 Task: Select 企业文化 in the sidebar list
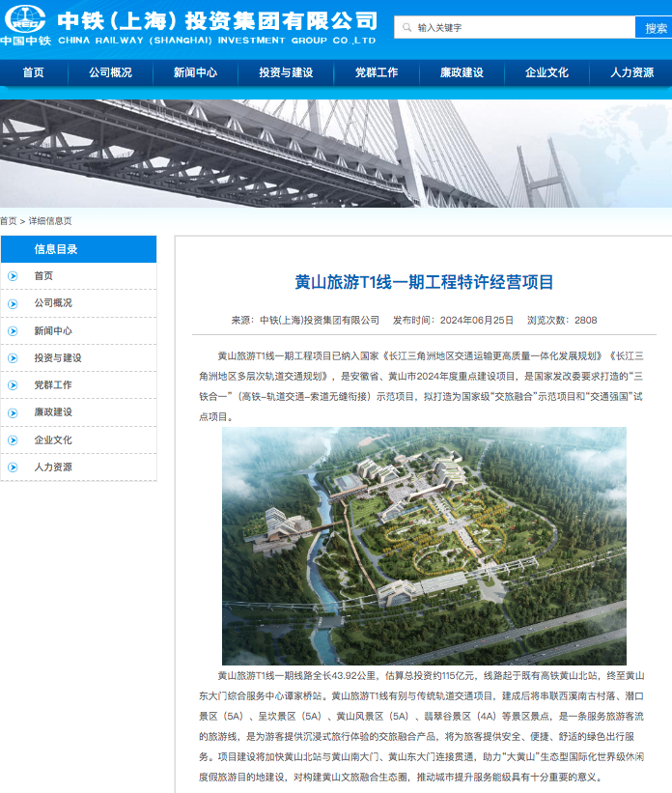point(53,439)
